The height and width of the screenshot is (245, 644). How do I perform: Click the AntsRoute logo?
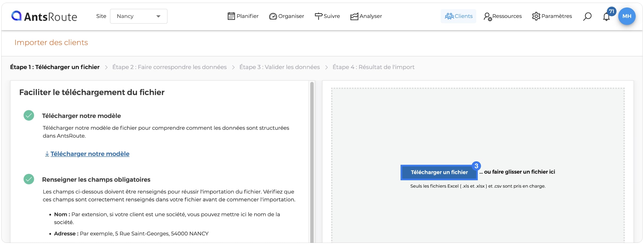click(x=44, y=16)
